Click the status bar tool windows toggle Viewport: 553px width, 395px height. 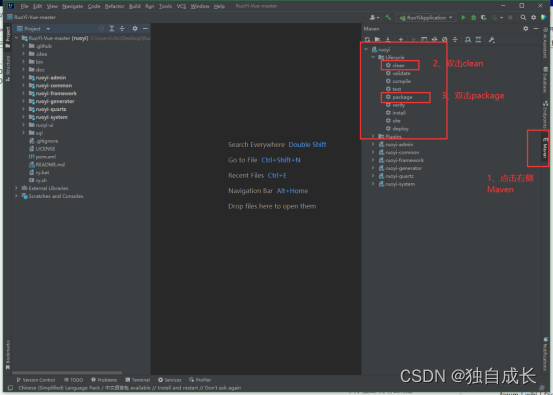pos(10,388)
